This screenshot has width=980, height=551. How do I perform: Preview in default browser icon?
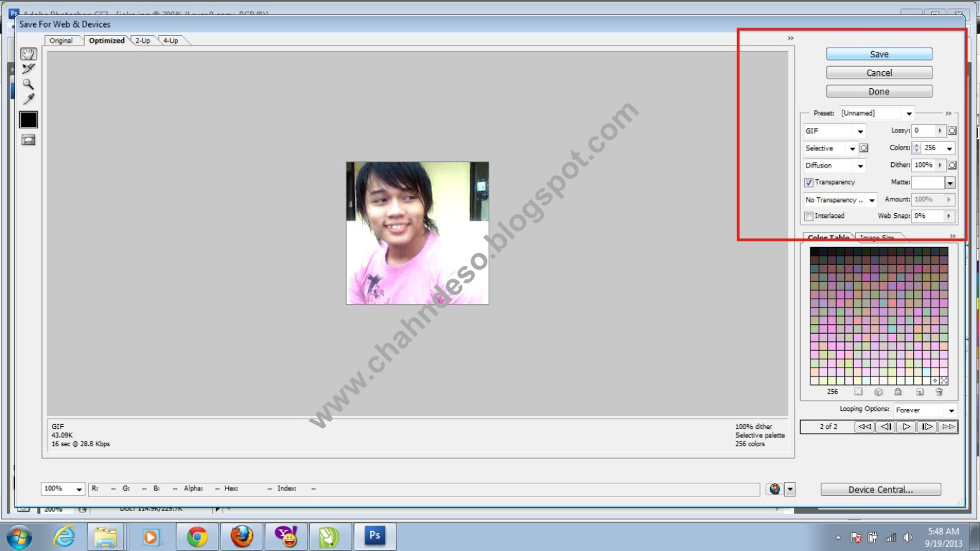775,489
